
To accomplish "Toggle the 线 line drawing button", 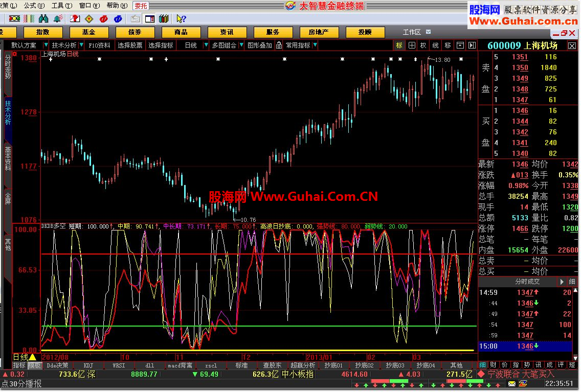I will tap(435, 45).
